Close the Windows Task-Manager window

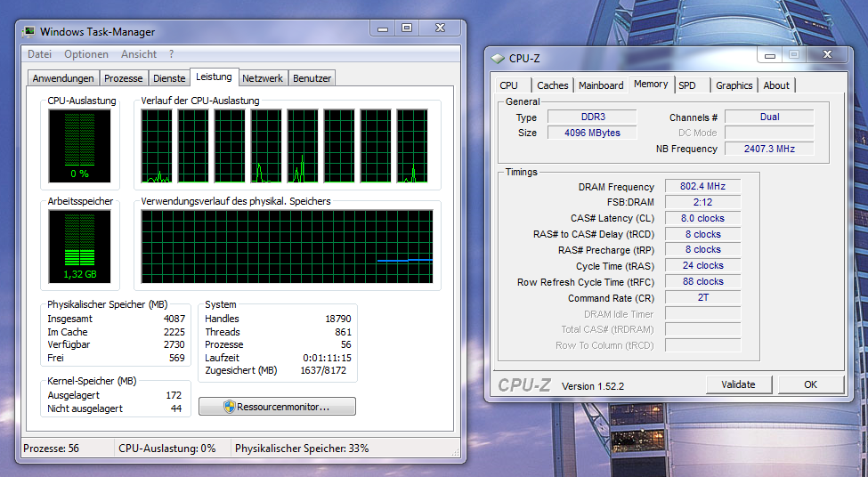pos(440,28)
